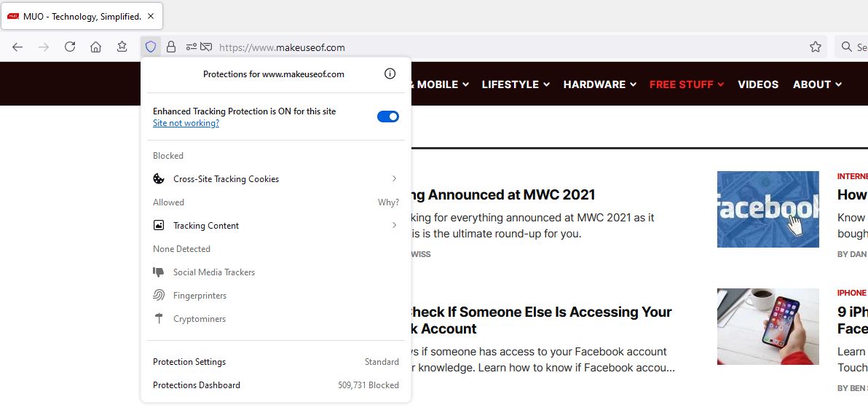Screen dimensions: 868x410
Task: Open the VIDEOS menu item
Action: coord(758,84)
